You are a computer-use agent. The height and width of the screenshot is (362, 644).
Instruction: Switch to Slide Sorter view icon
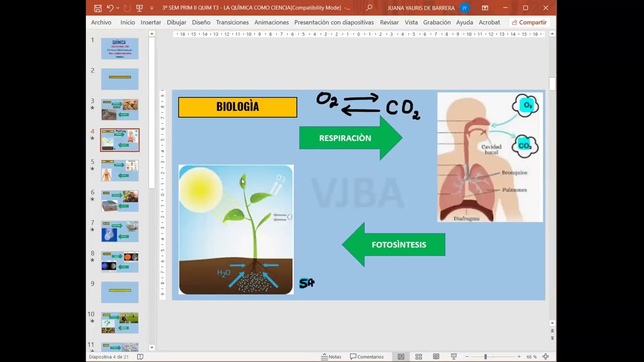point(419,356)
